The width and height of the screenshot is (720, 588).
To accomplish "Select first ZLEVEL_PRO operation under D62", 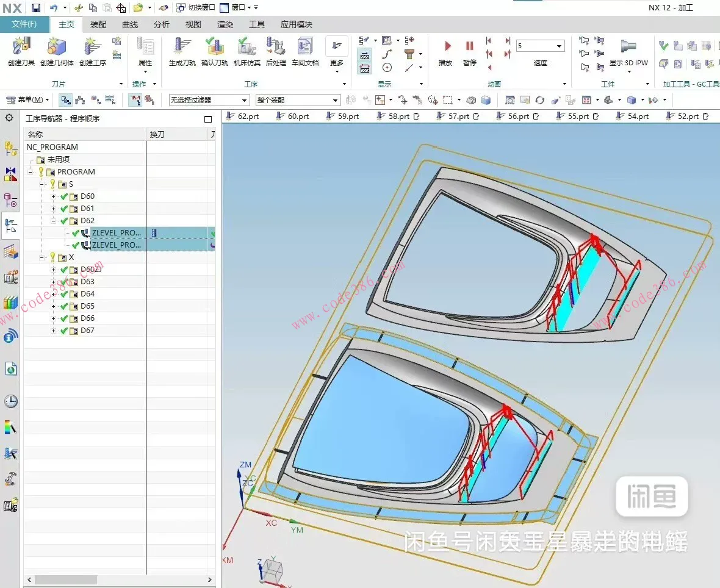I will [116, 233].
